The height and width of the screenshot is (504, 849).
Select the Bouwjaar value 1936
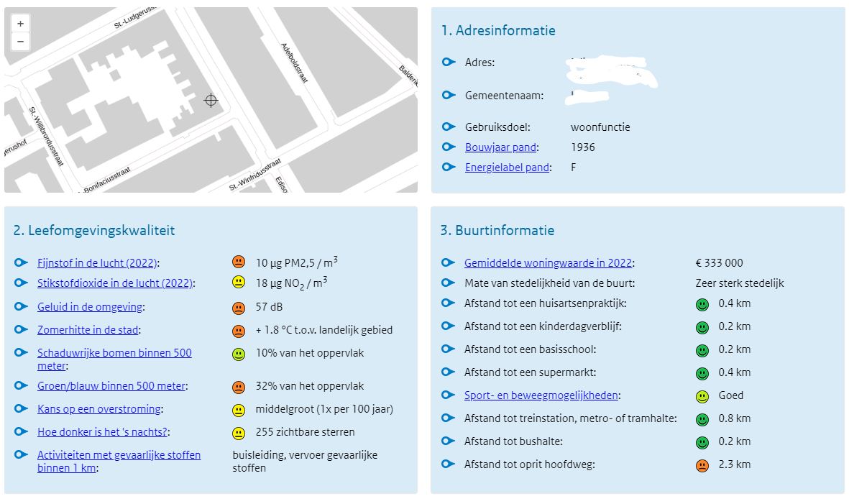click(582, 147)
